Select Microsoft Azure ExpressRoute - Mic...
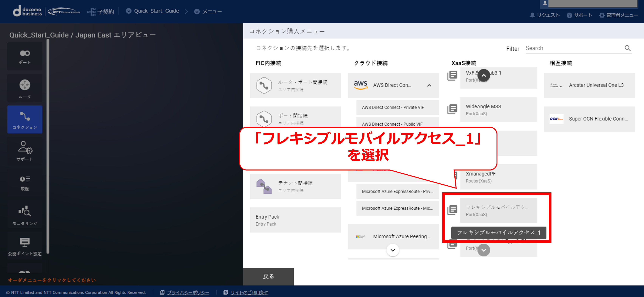The height and width of the screenshot is (297, 644). tap(397, 208)
